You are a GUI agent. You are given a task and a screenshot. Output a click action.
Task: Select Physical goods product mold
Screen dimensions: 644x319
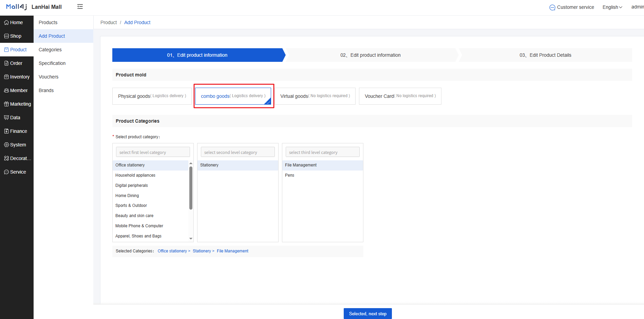(x=152, y=96)
